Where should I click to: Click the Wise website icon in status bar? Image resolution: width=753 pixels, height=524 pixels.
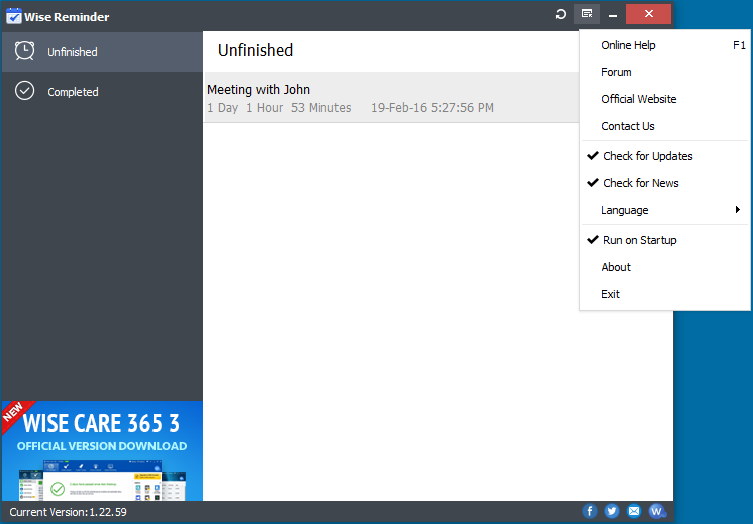657,511
